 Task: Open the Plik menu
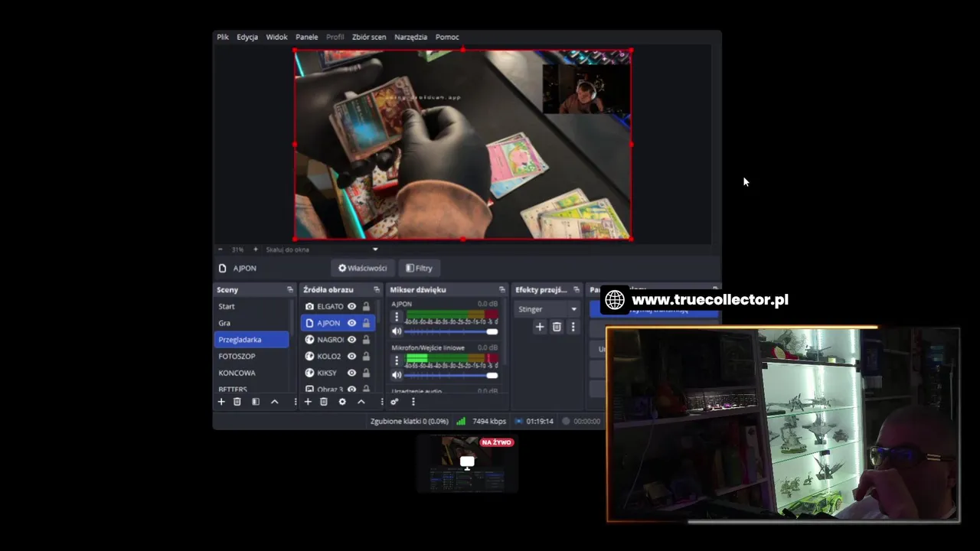click(223, 37)
